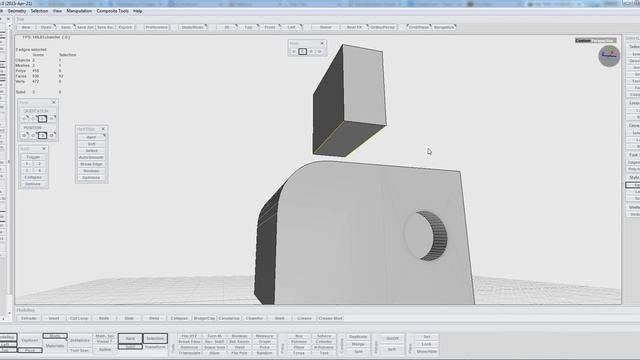
Task: Select the highlighted Position mode icon
Action: coord(42,135)
